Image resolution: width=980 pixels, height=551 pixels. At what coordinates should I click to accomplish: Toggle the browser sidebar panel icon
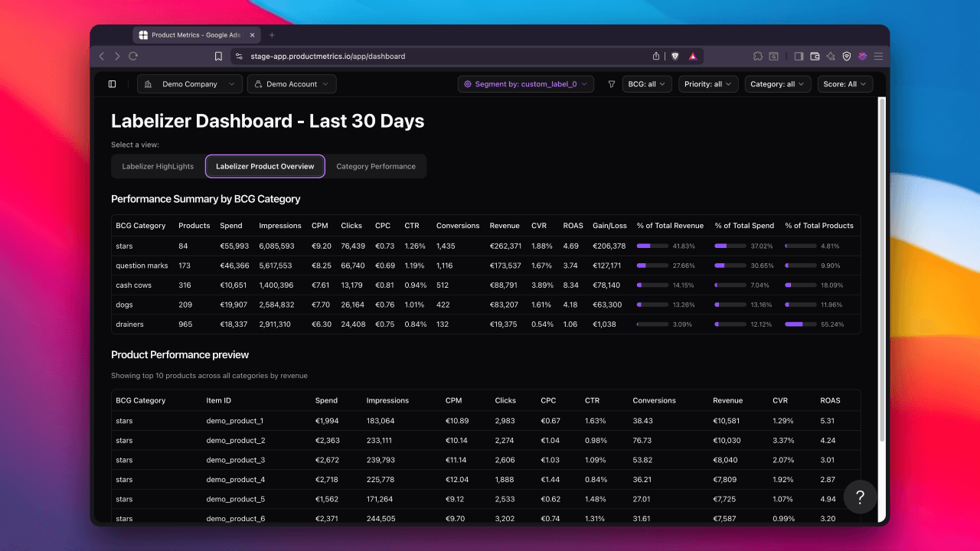pyautogui.click(x=799, y=56)
